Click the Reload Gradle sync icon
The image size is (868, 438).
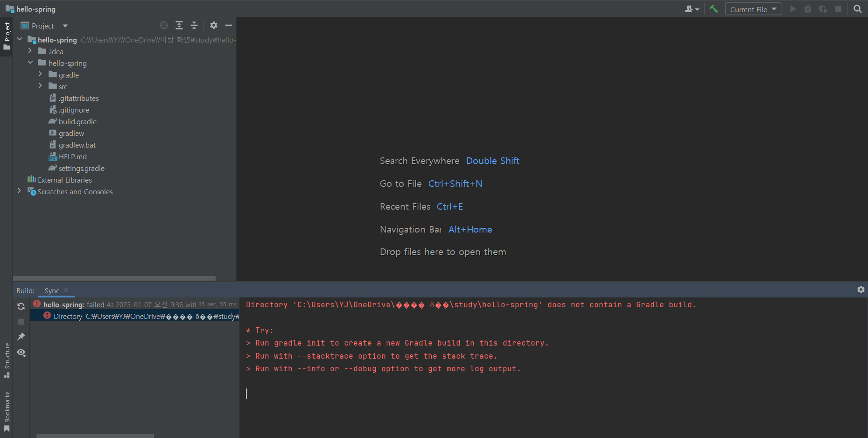pos(21,306)
